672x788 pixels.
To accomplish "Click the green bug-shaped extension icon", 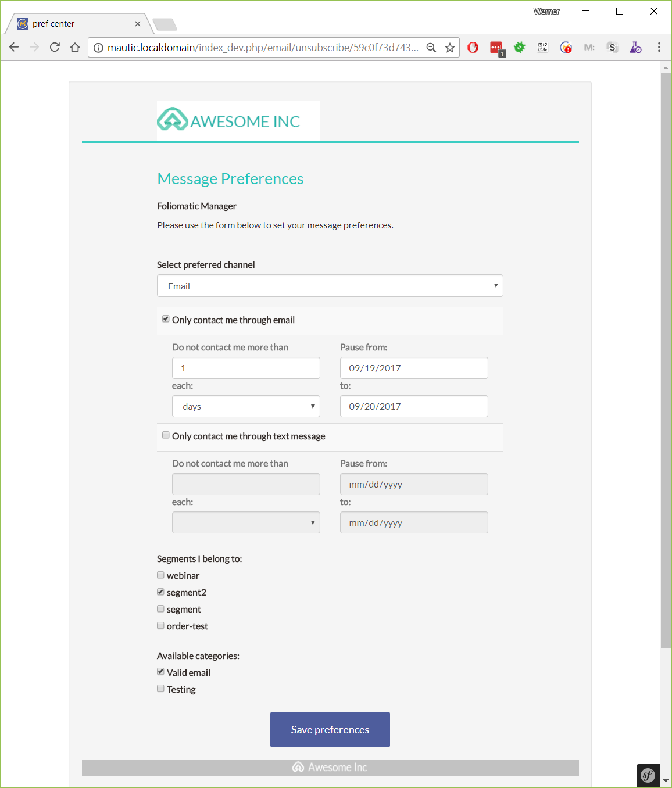I will 519,47.
